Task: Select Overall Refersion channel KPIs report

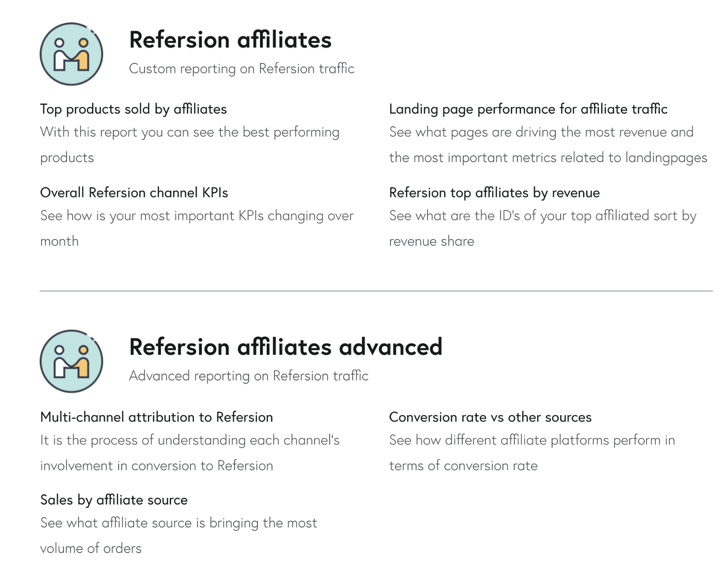Action: [134, 193]
